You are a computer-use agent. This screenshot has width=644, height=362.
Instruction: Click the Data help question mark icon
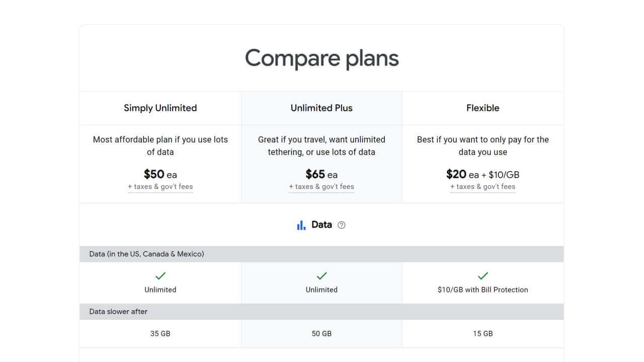click(342, 225)
